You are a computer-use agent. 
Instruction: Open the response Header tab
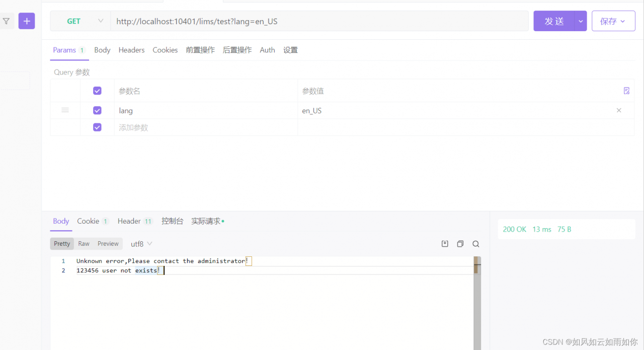point(135,221)
